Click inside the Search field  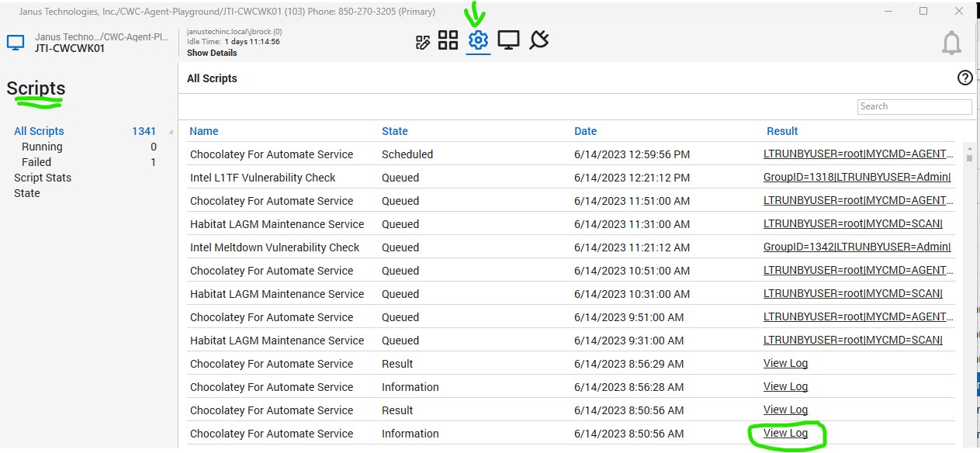914,106
